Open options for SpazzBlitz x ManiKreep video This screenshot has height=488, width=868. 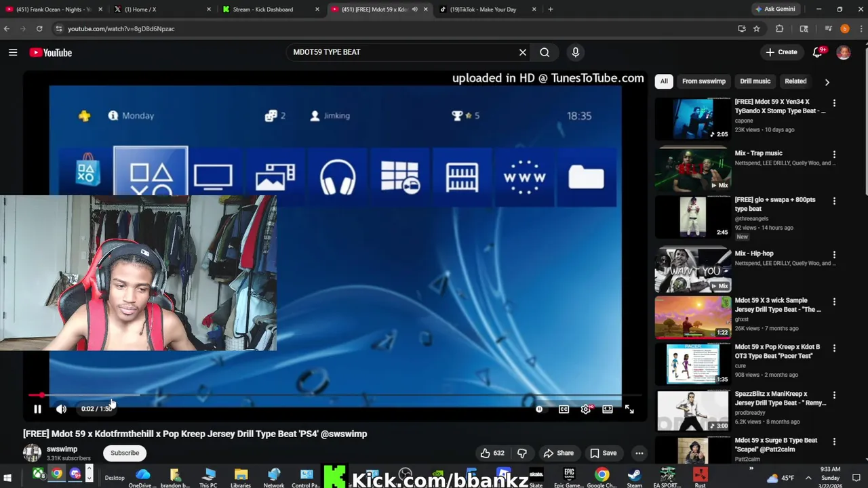834,395
